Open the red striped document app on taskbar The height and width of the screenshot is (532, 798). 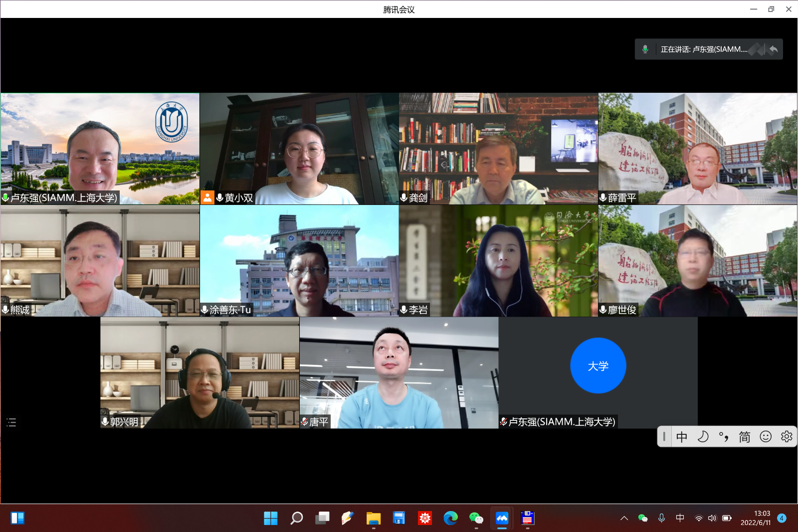528,518
